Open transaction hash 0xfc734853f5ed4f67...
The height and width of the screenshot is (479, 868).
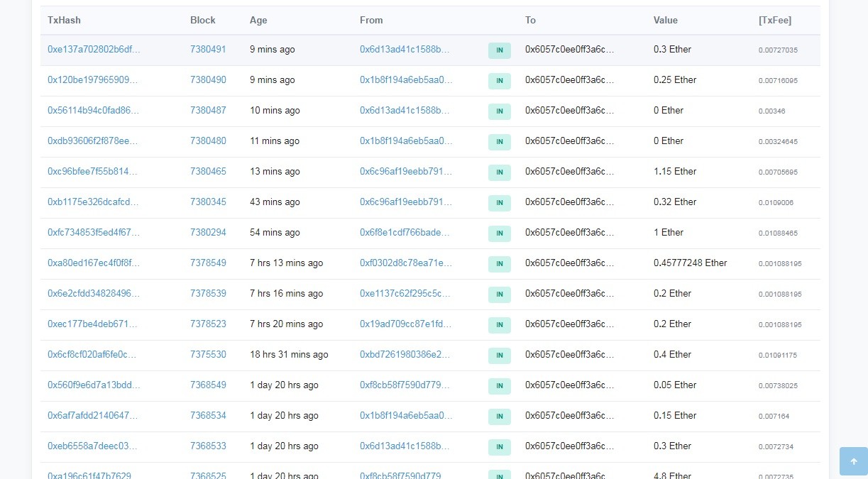94,233
